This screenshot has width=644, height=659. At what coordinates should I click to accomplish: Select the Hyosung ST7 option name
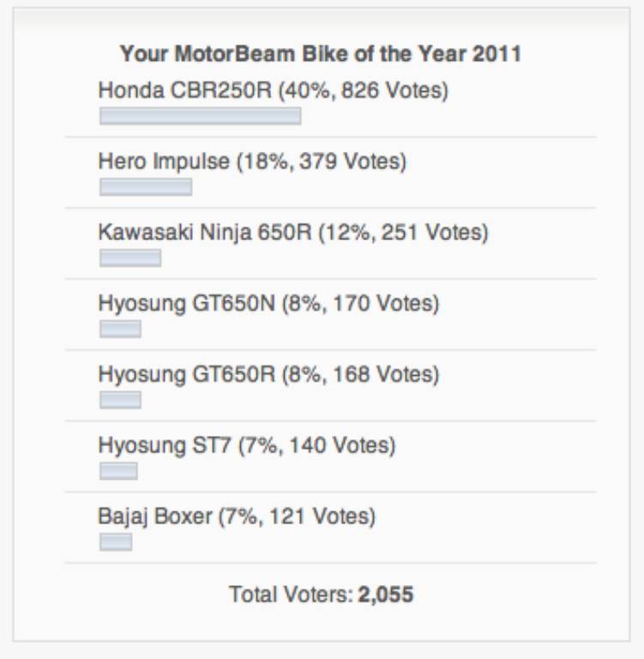click(165, 445)
